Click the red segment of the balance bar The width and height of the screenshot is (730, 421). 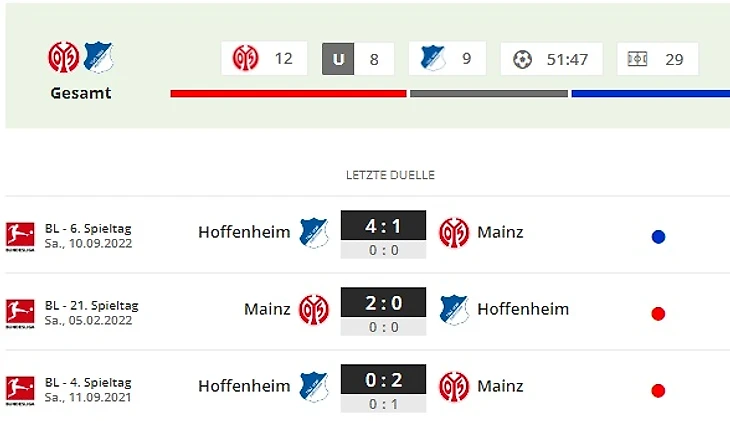click(288, 94)
